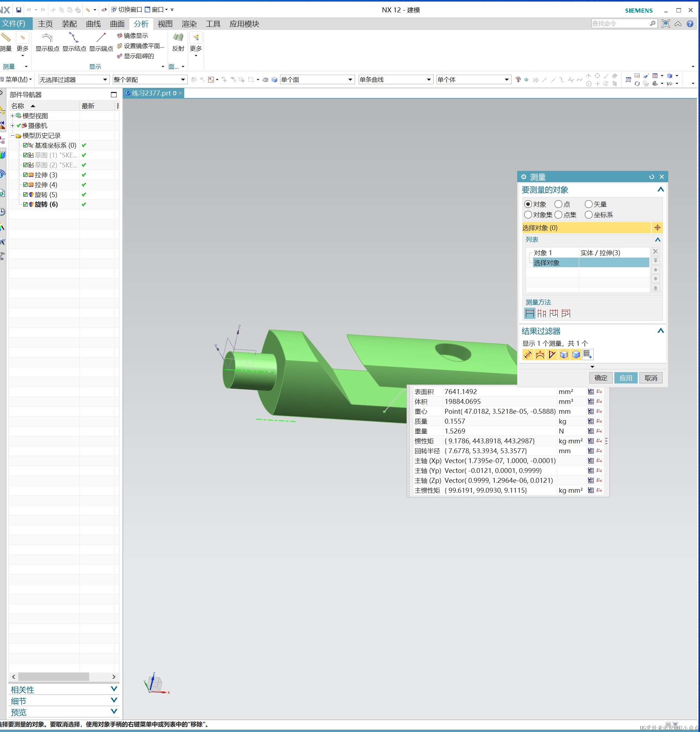Viewport: 700px width, 732px height.
Task: Click the Mirror Display (镜像显示) icon
Action: click(119, 36)
